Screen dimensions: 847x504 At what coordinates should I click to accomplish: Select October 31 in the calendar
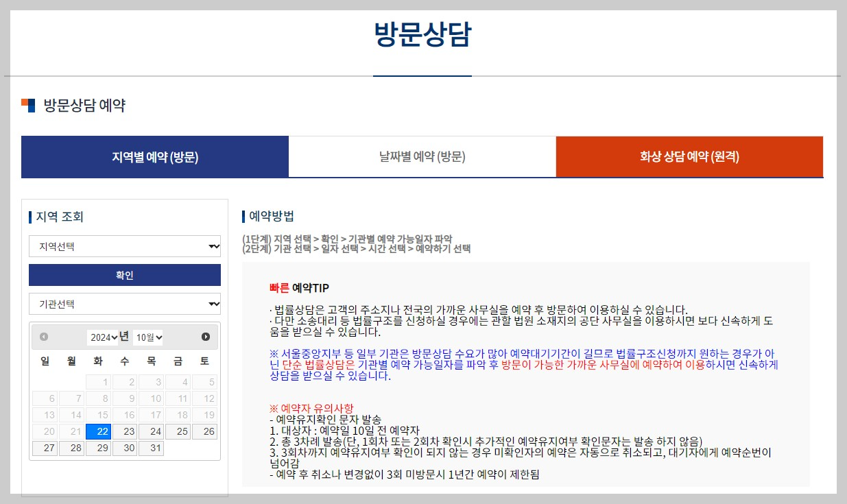[152, 448]
